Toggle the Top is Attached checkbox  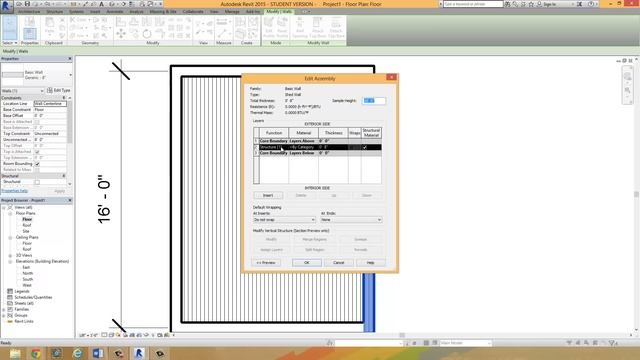(x=37, y=152)
